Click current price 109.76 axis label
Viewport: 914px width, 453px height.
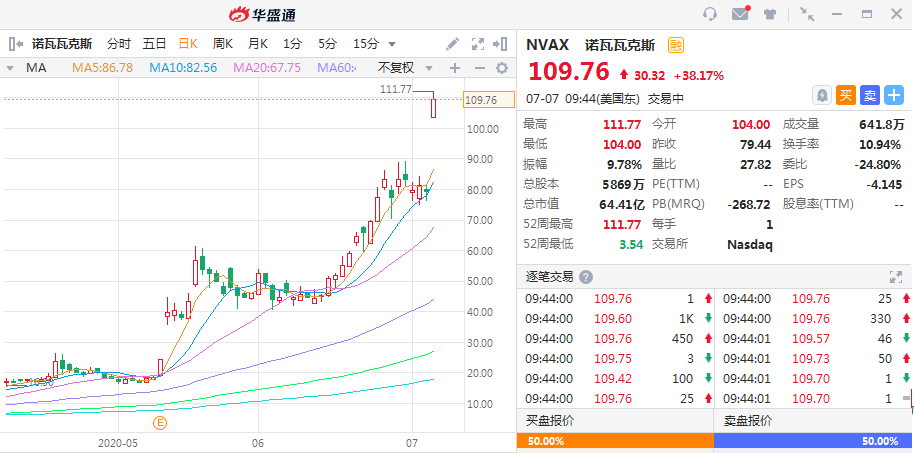(x=488, y=100)
